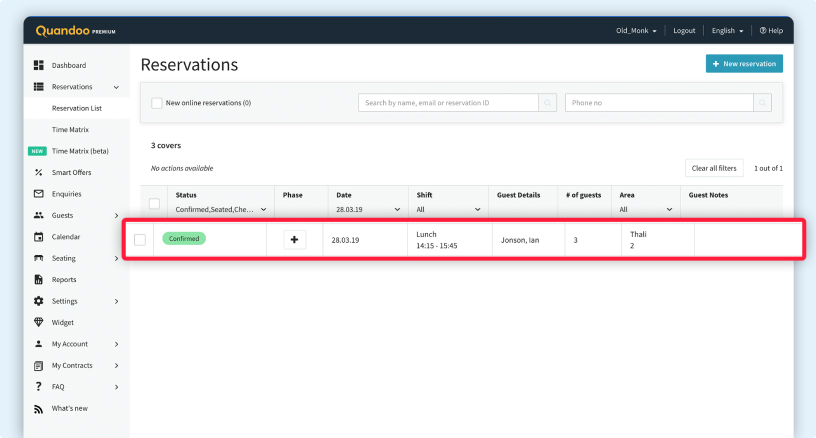Click the search magnifier beside name field

547,103
